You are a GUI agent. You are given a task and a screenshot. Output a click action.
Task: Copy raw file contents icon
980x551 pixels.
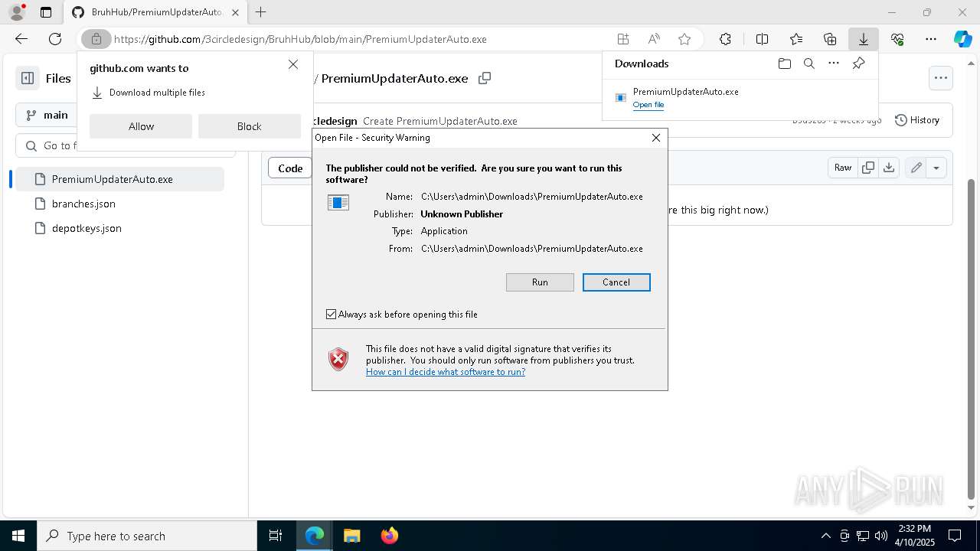click(868, 168)
